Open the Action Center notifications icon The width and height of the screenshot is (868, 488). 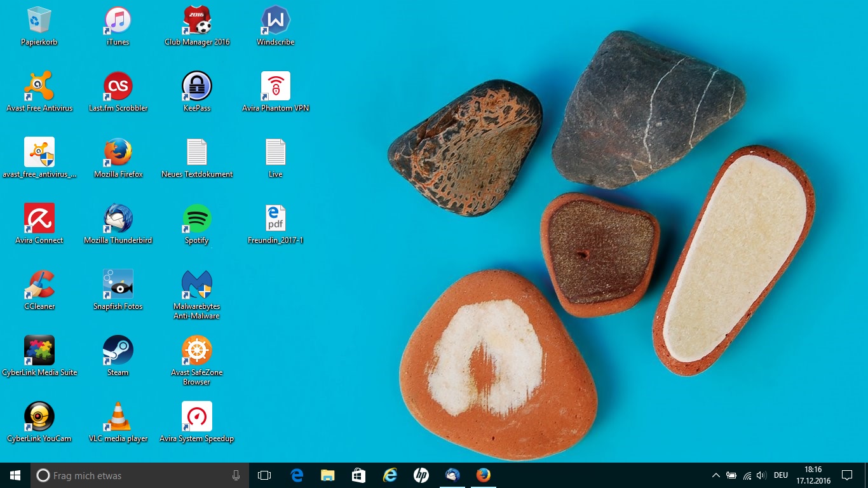pyautogui.click(x=847, y=475)
